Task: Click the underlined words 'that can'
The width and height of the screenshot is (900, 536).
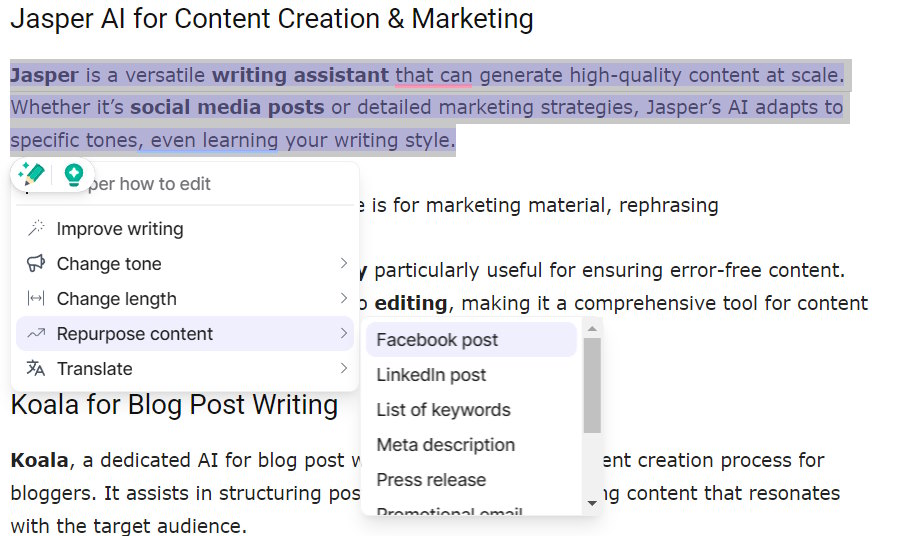Action: click(x=433, y=75)
